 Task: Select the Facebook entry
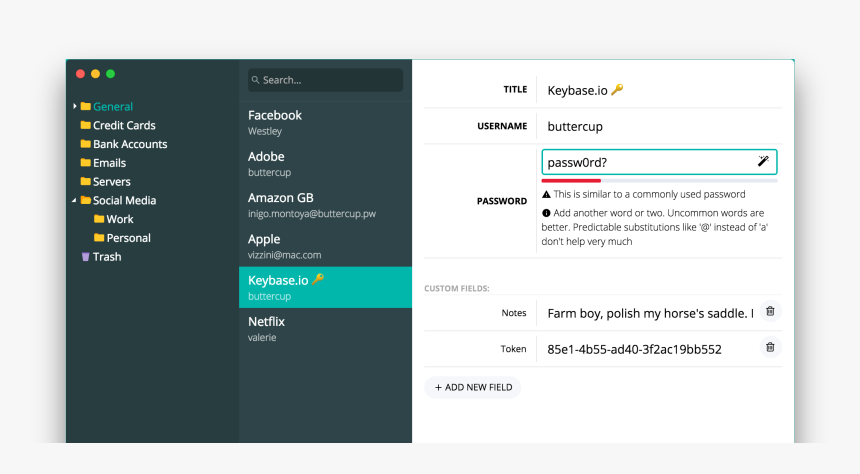[x=325, y=122]
